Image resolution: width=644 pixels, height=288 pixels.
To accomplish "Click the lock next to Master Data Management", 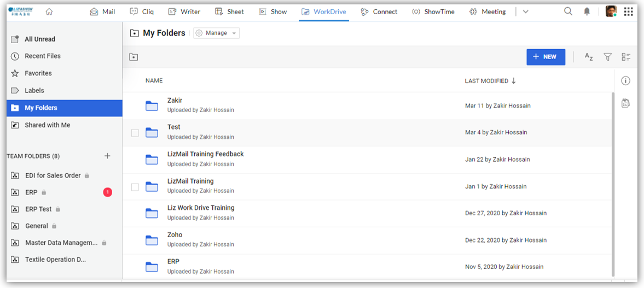I will 105,243.
